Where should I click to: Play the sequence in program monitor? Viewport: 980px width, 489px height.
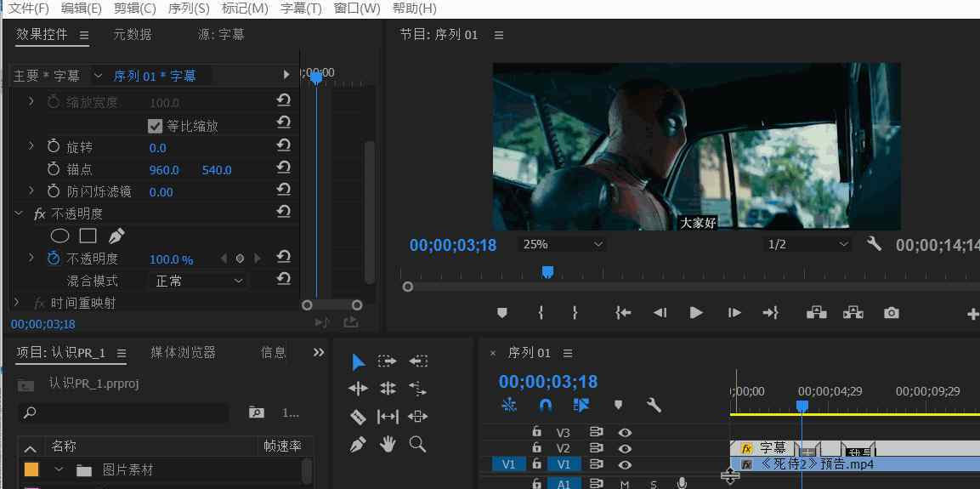tap(695, 313)
